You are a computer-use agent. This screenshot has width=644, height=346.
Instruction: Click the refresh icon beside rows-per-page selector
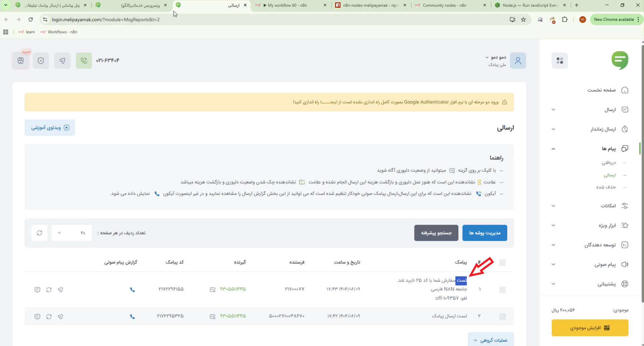[40, 233]
